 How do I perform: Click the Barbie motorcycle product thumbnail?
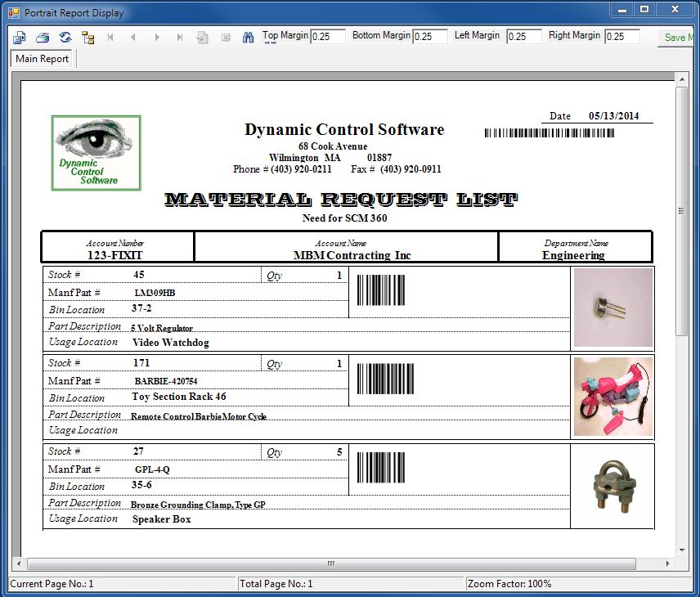(613, 397)
